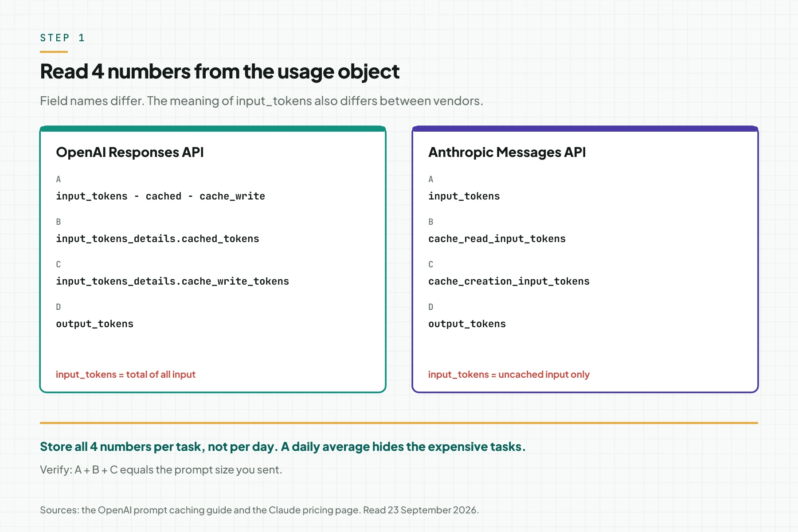Click label 'A' in the OpenAI card
The width and height of the screenshot is (798, 532).
(59, 179)
